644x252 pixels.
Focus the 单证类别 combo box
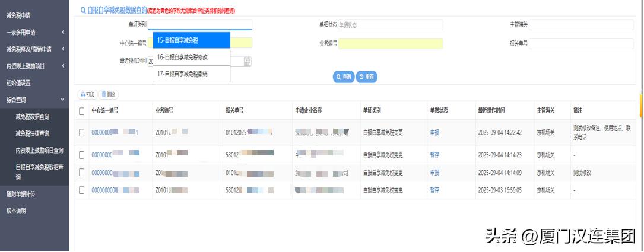pyautogui.click(x=200, y=25)
